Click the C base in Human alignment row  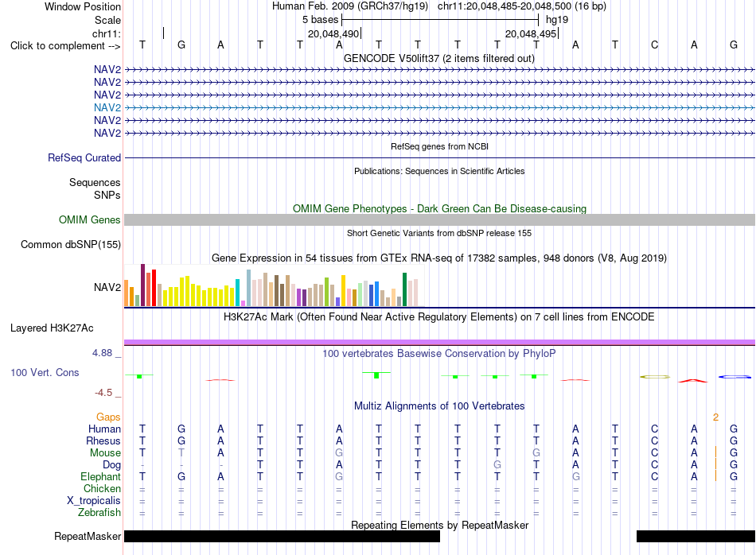pos(654,429)
